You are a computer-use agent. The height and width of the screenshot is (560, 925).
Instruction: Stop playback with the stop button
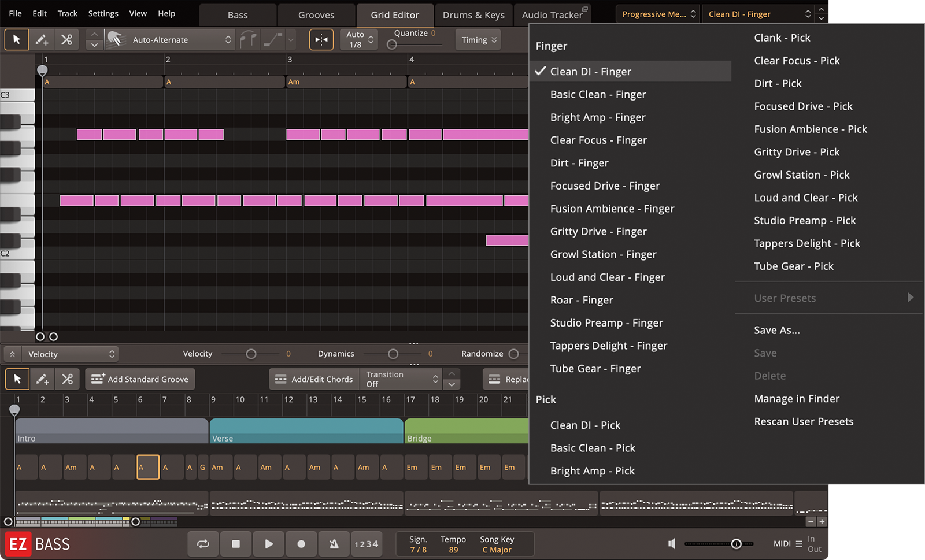pyautogui.click(x=236, y=544)
